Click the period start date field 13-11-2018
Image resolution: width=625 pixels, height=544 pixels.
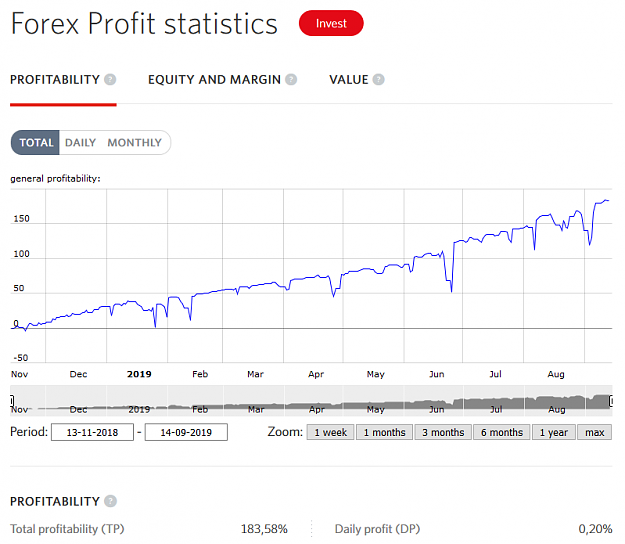coord(92,432)
